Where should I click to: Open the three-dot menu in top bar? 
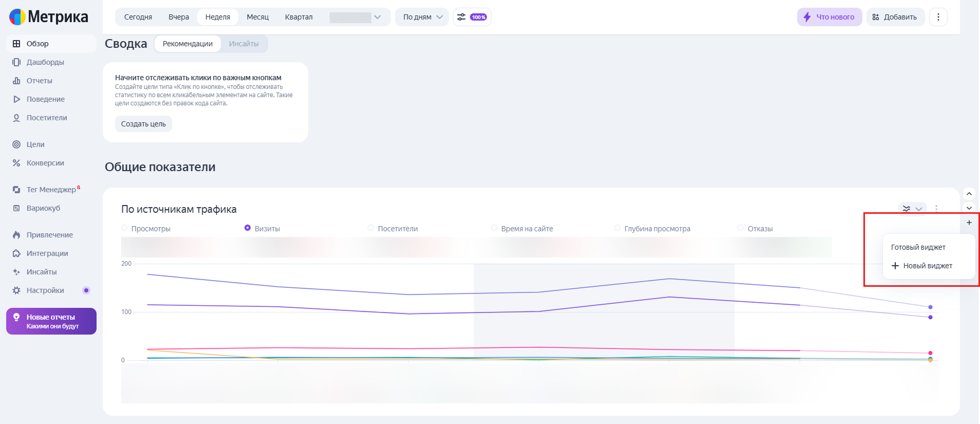938,17
